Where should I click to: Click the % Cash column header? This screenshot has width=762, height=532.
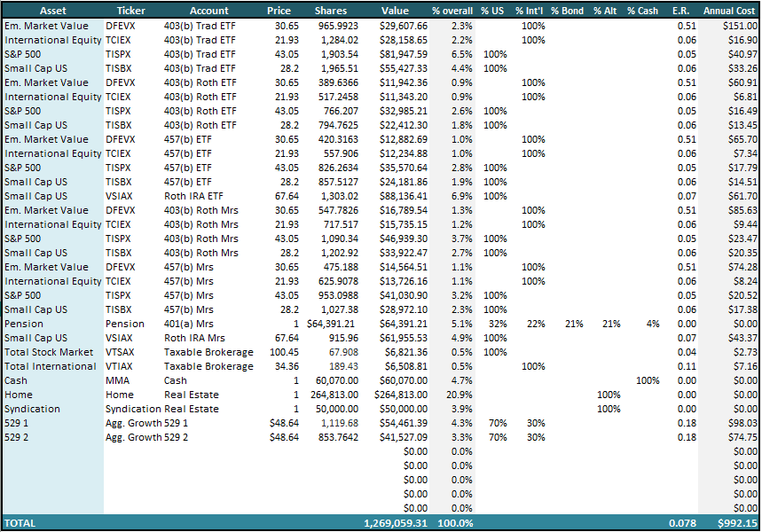642,11
